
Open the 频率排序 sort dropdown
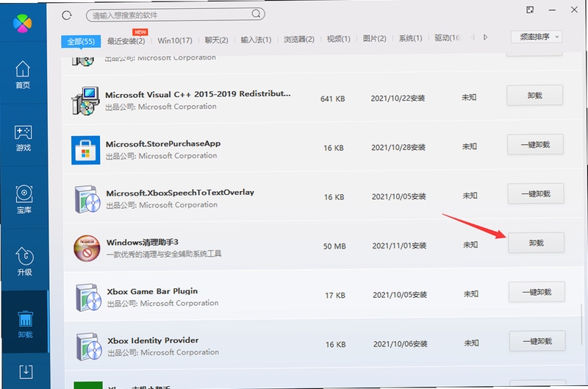[537, 37]
